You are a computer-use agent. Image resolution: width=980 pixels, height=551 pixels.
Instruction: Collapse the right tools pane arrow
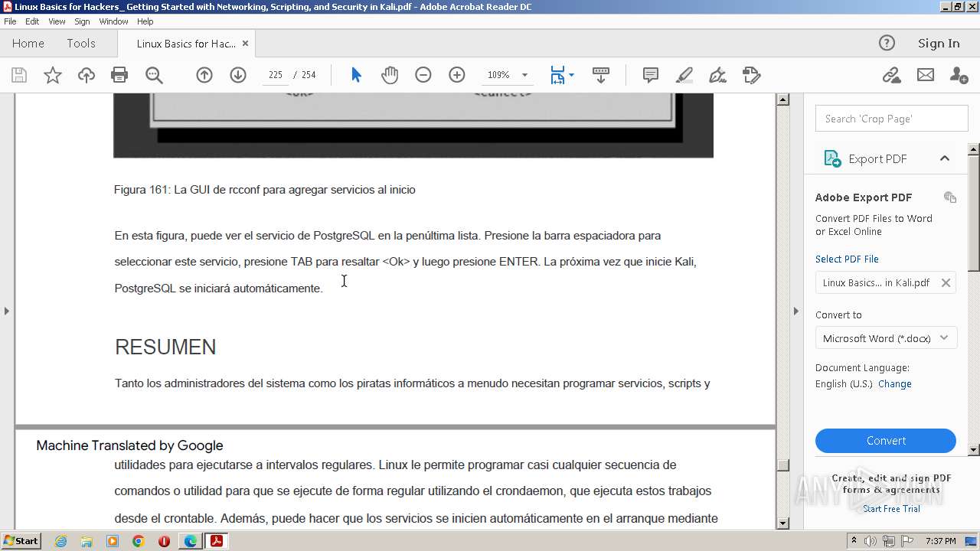795,311
